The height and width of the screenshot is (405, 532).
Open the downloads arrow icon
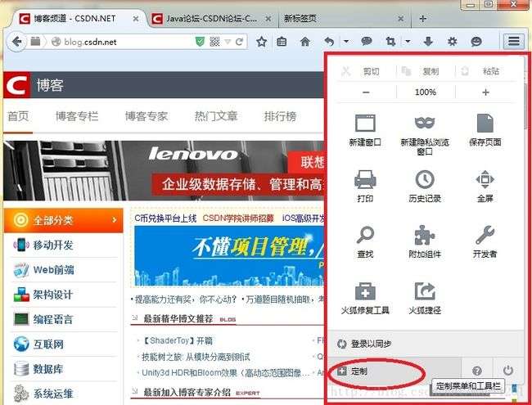click(428, 42)
